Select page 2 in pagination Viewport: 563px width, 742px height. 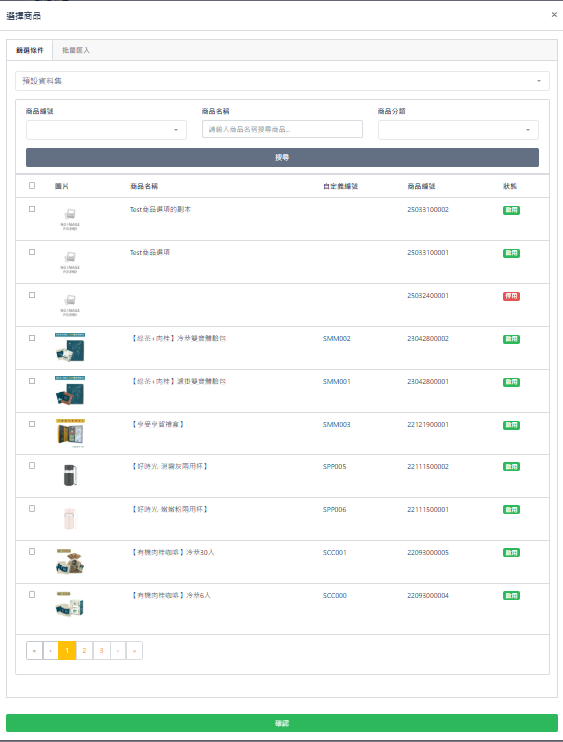pos(84,651)
